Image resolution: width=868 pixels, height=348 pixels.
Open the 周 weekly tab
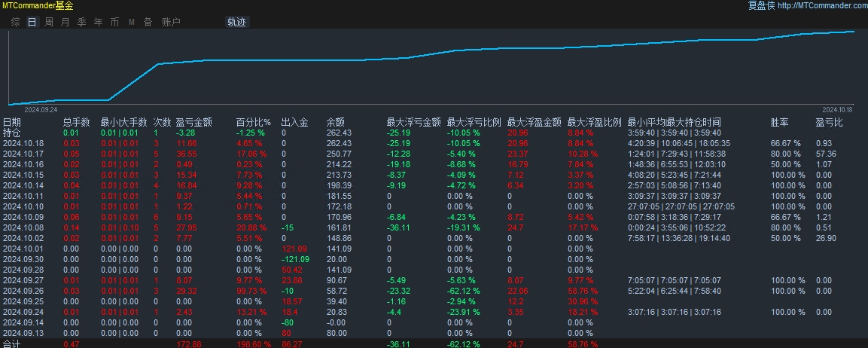click(49, 22)
